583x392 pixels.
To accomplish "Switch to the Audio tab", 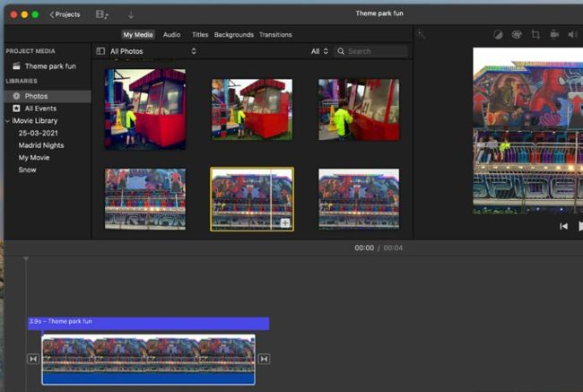I will (171, 34).
